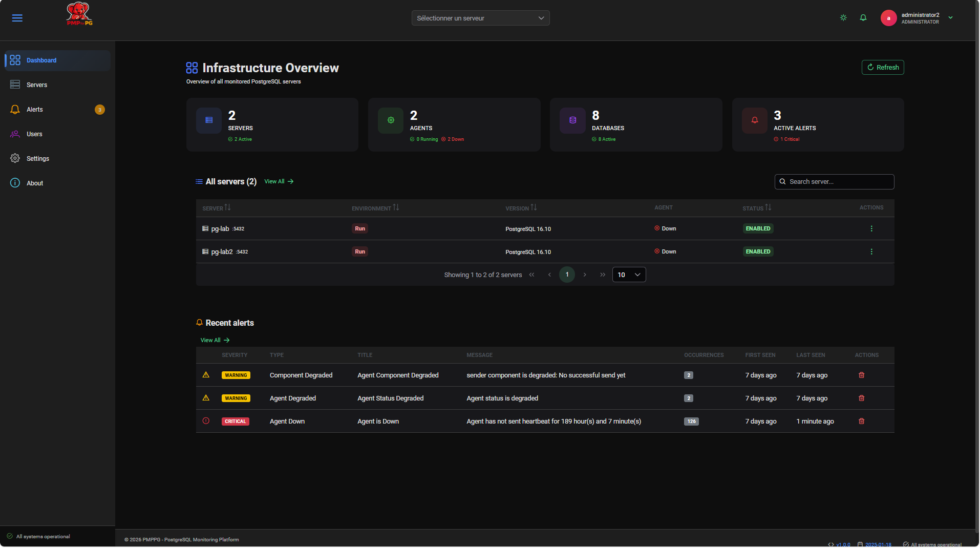The image size is (980, 548).
Task: Click the Active Alerts bell card icon
Action: pos(755,120)
